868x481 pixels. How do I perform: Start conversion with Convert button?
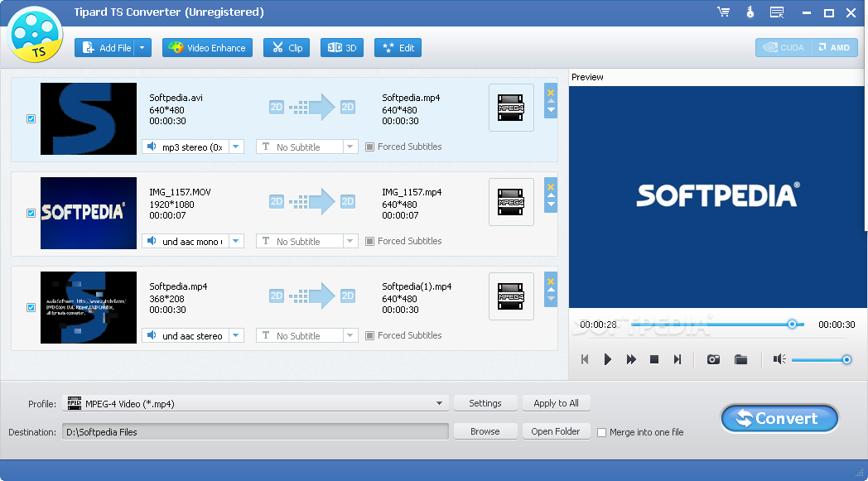coord(779,418)
